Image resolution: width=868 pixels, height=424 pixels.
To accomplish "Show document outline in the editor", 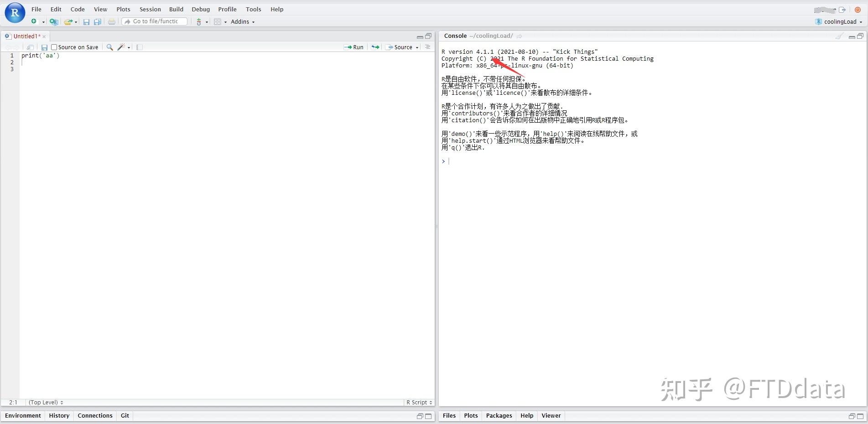I will point(427,47).
